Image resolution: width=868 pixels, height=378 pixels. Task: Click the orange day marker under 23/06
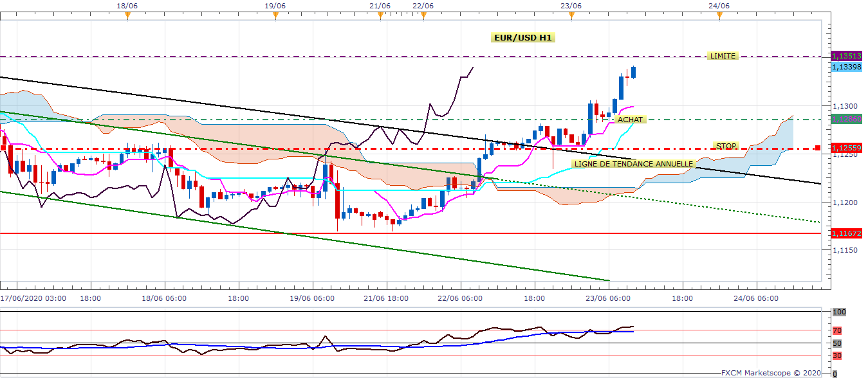click(x=571, y=15)
